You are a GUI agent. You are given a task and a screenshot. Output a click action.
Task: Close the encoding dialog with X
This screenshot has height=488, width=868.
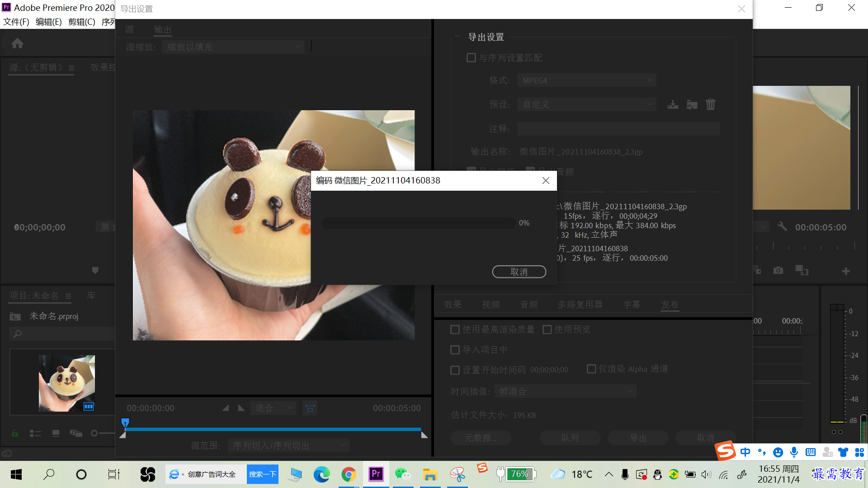pyautogui.click(x=546, y=181)
